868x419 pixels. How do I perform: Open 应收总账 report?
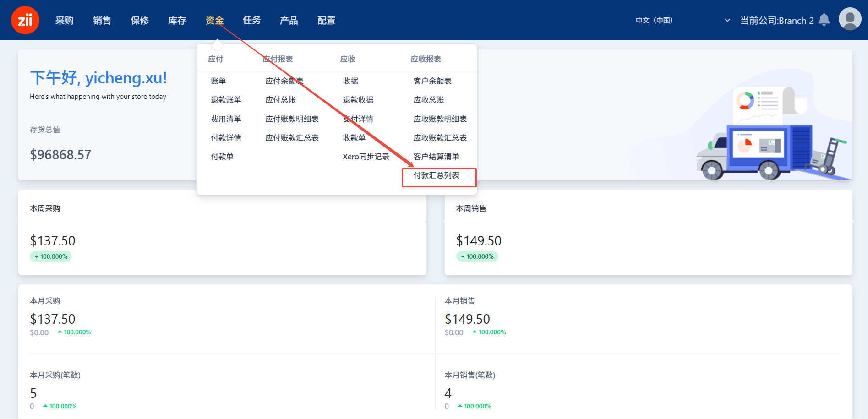point(429,100)
